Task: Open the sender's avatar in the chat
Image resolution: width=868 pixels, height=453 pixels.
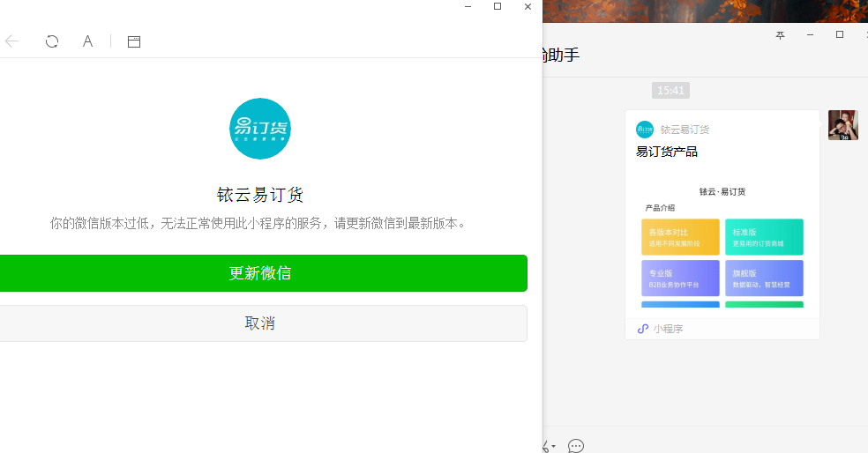Action: point(843,125)
